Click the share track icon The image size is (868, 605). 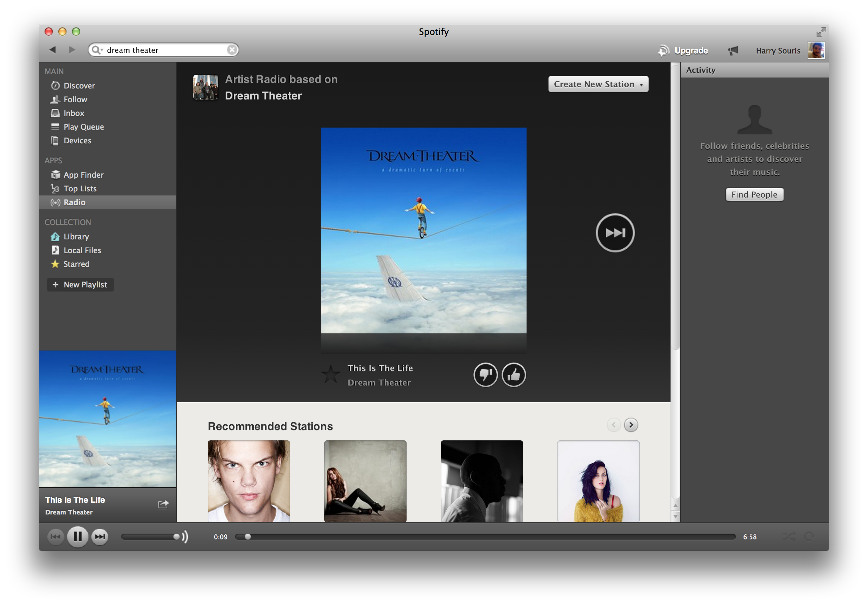163,504
